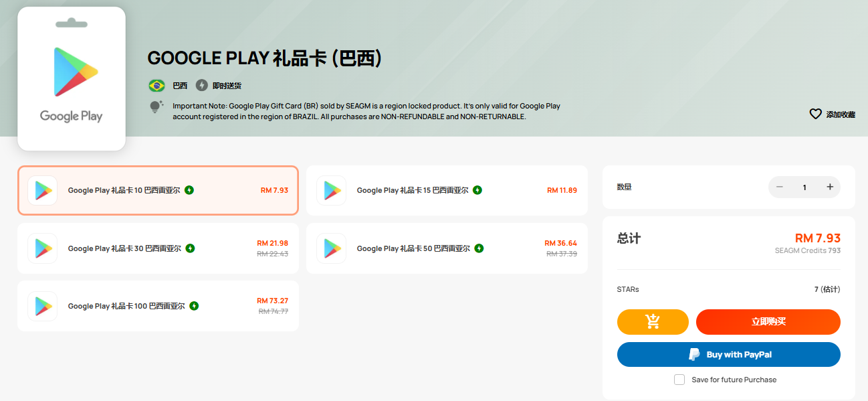Click discounted price RM 73.27
The height and width of the screenshot is (401, 868).
[x=272, y=301]
